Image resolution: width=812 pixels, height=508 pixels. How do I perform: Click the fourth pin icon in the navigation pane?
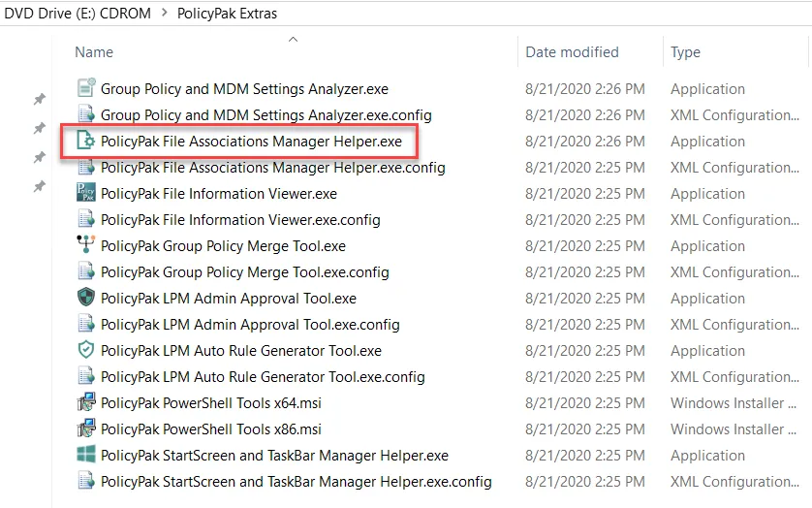coord(40,186)
